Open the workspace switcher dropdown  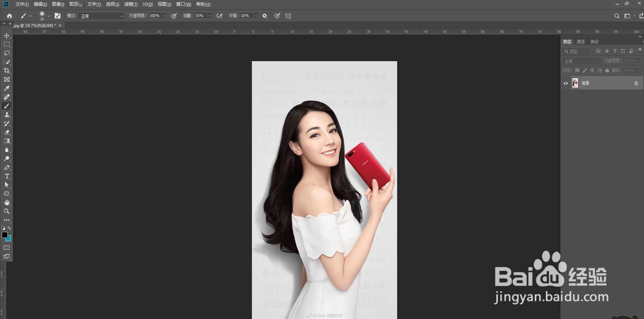629,16
